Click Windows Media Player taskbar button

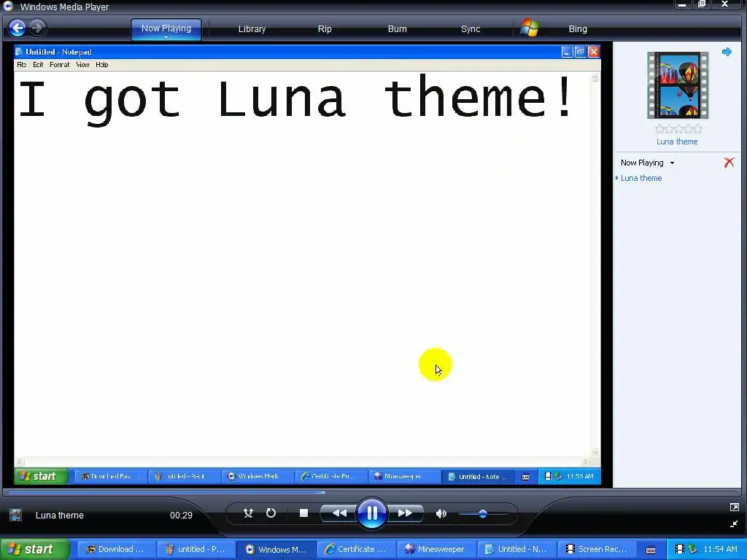click(x=276, y=549)
